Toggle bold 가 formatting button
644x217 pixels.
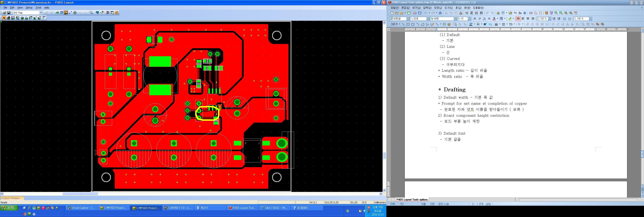(x=475, y=19)
